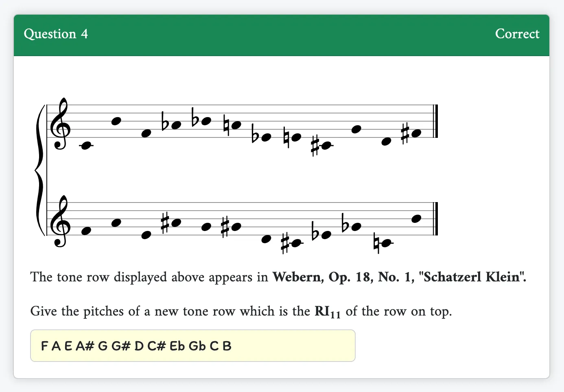Click the Correct status label

pos(517,34)
